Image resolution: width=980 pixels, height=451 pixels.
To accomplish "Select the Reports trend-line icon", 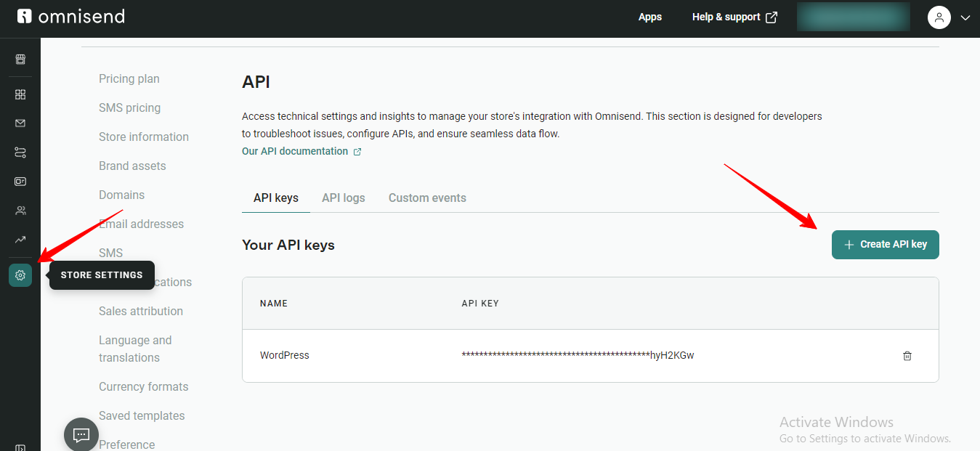I will click(20, 239).
